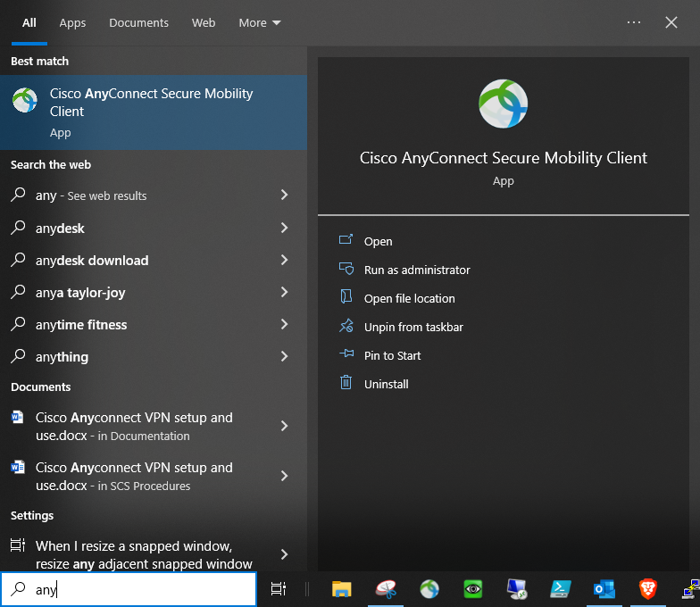The image size is (700, 607).
Task: Expand 'any - See web results' arrow
Action: click(284, 195)
